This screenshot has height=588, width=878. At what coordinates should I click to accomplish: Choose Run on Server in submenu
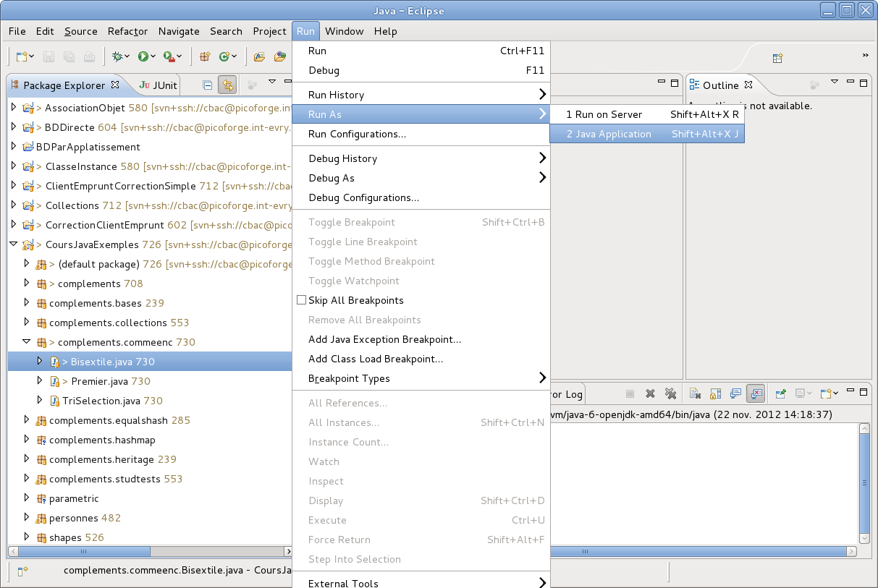647,114
